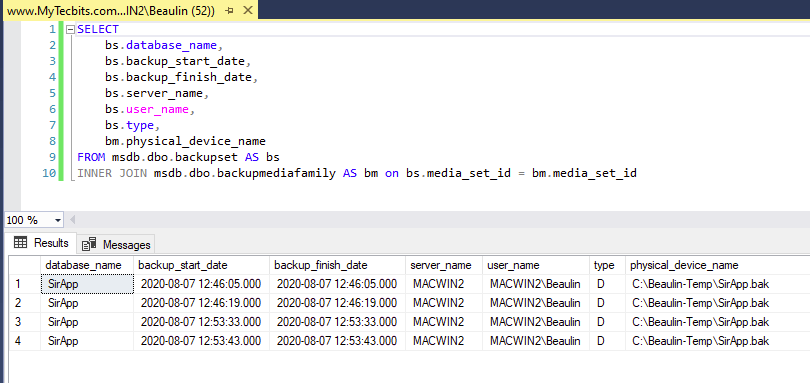Click the backup_finish_date column header
The width and height of the screenshot is (810, 383).
pos(337,265)
